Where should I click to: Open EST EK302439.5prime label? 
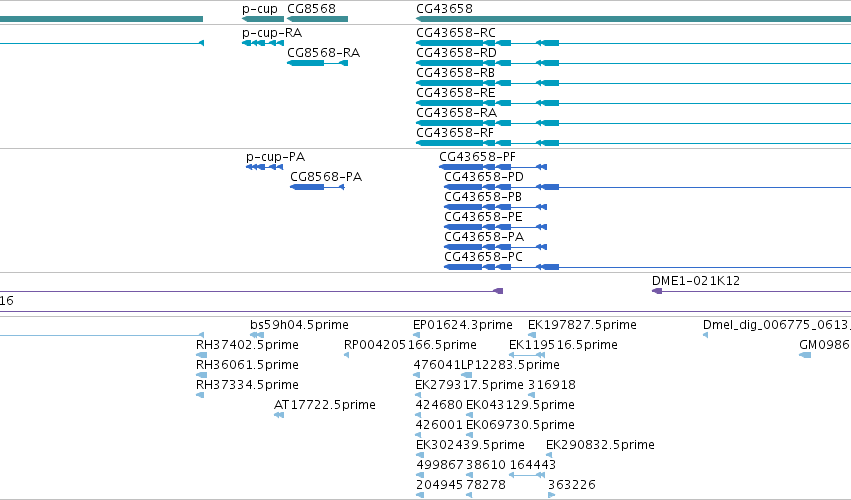pos(471,446)
